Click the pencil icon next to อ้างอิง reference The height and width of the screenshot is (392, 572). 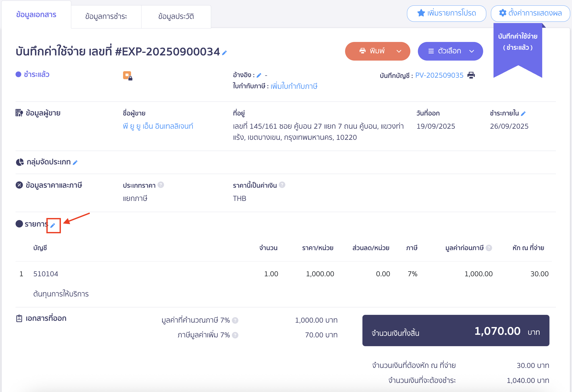[x=259, y=75]
